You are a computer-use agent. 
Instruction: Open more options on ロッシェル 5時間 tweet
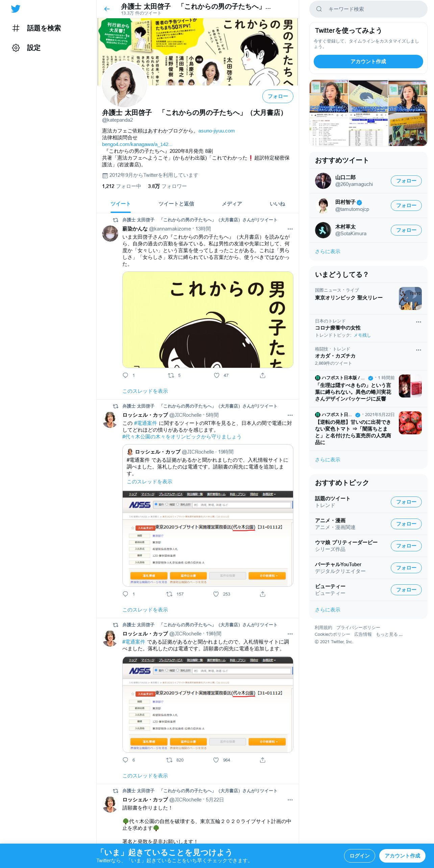point(290,415)
